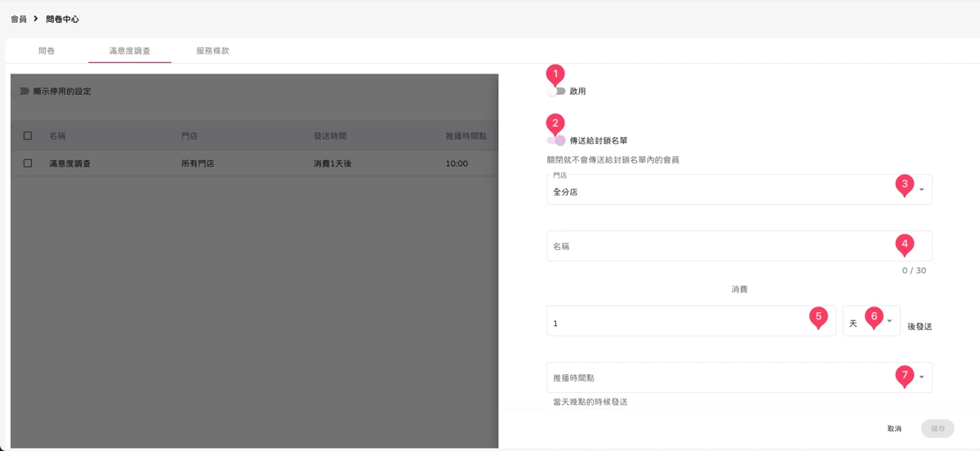This screenshot has height=451, width=980.
Task: Toggle the 啟用 enable switch
Action: 556,92
